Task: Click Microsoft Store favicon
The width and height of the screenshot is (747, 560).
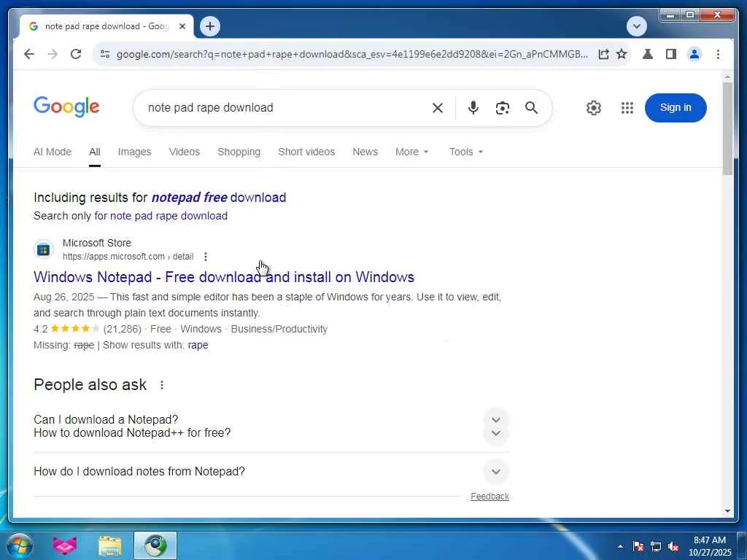Action: 43,249
